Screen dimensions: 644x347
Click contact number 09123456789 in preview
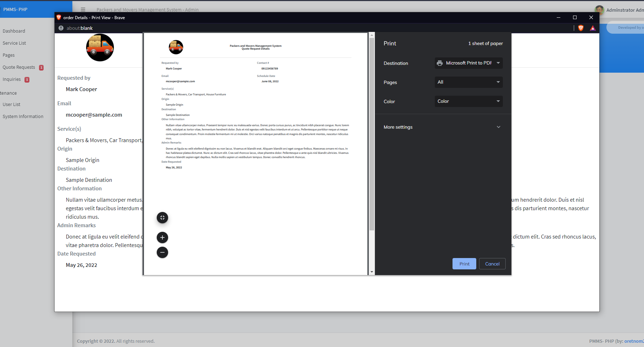(270, 69)
